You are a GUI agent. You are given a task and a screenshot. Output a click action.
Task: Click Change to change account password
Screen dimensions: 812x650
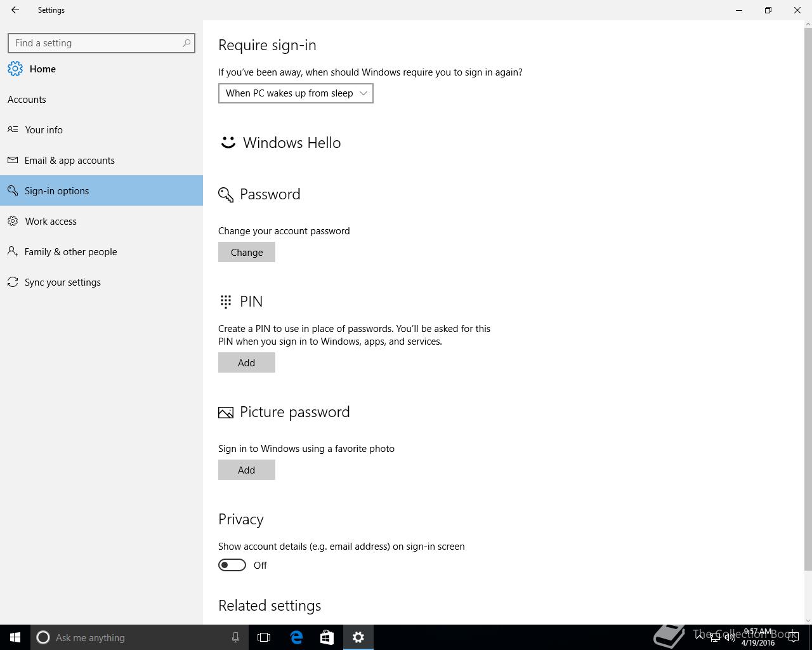point(247,252)
